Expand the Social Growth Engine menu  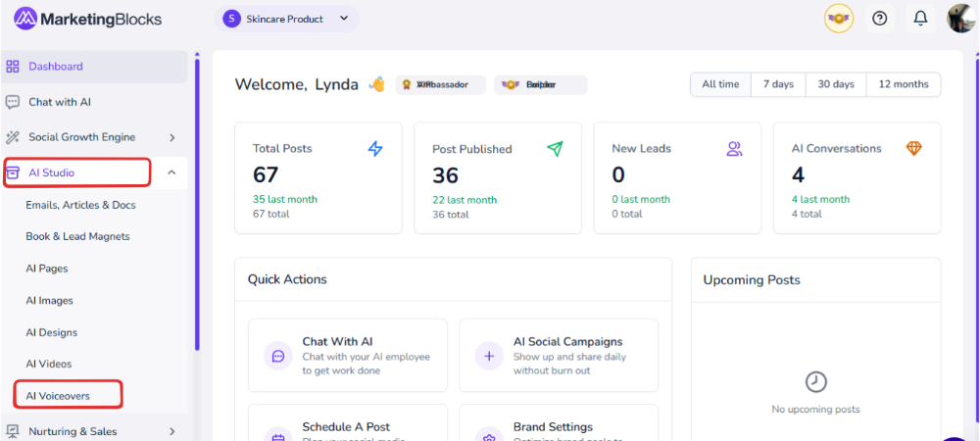[x=171, y=138]
